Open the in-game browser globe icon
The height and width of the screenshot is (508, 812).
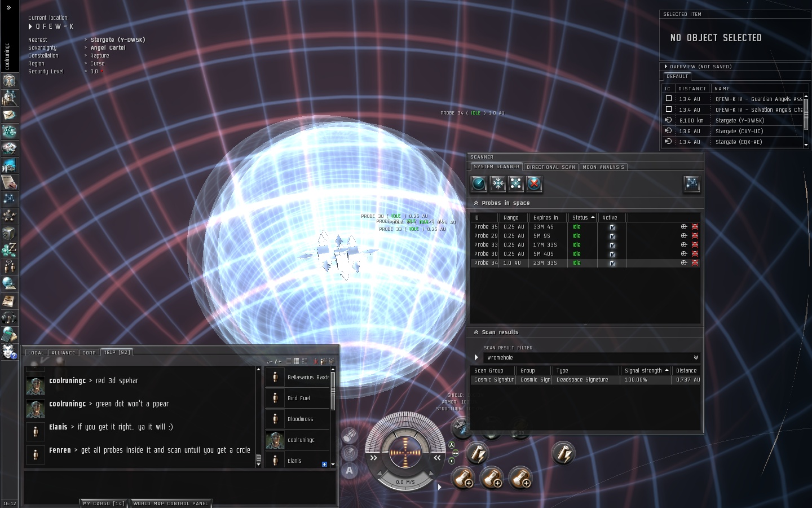(x=9, y=284)
